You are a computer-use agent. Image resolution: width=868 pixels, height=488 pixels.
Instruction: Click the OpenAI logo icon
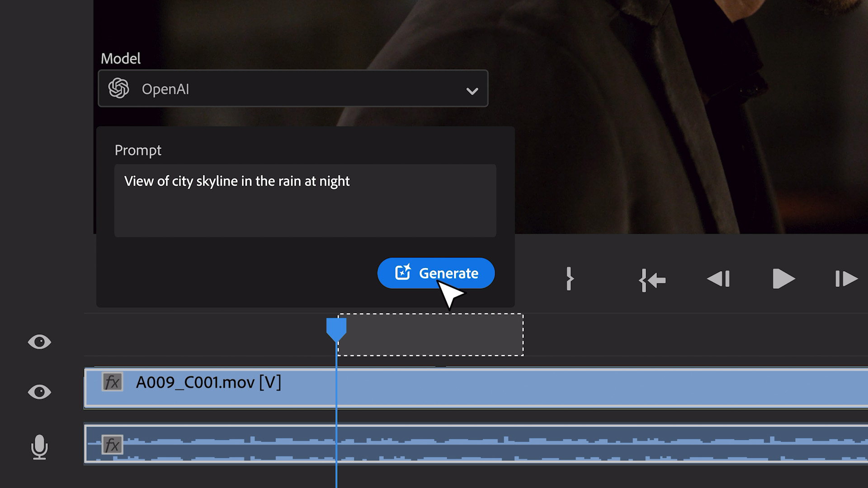[119, 88]
